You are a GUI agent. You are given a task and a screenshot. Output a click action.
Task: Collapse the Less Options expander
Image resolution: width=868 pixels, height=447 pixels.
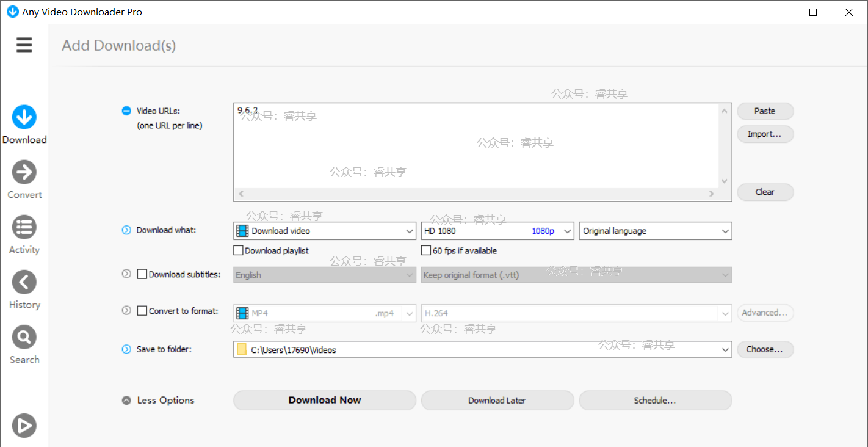[x=126, y=401]
